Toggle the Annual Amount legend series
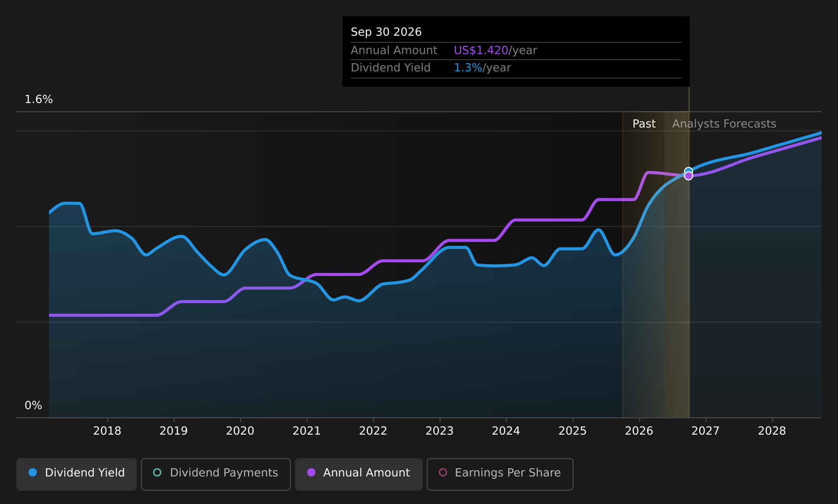Screen dimensions: 838x504 pyautogui.click(x=359, y=474)
